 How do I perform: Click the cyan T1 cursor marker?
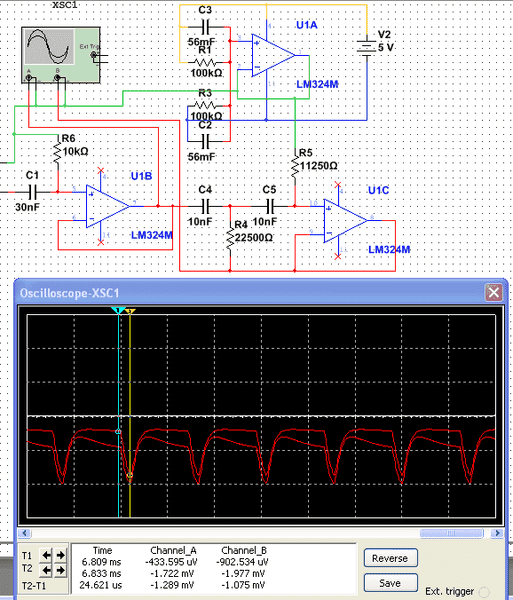tap(118, 310)
